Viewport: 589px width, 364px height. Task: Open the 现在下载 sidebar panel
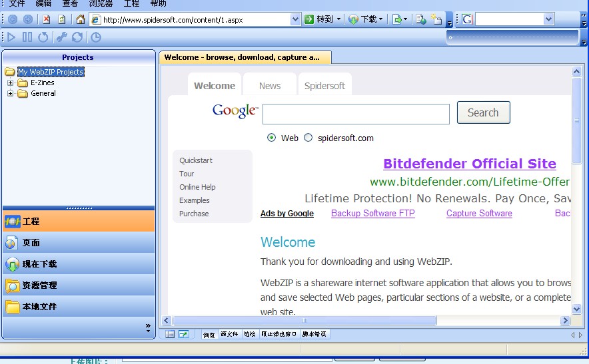click(79, 264)
